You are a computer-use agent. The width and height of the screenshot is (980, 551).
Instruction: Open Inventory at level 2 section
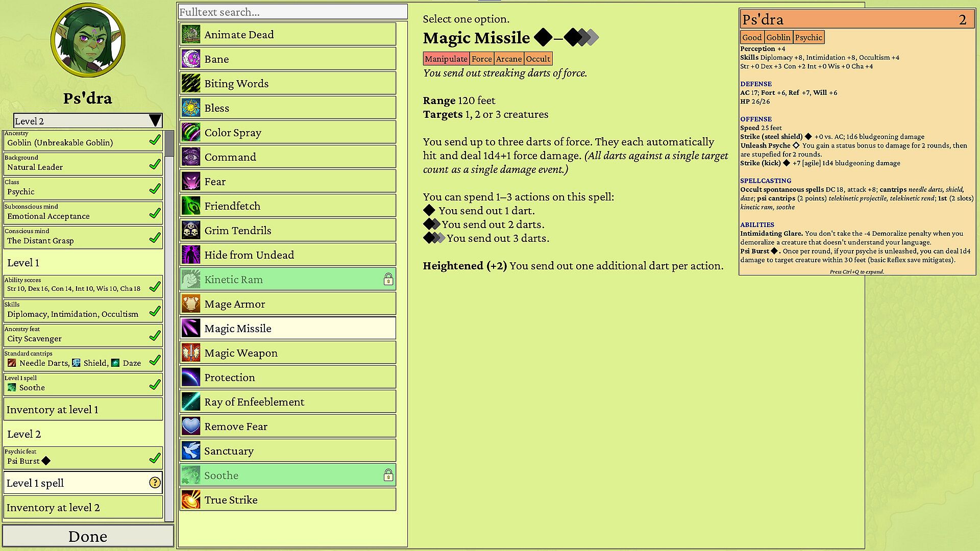pos(83,508)
